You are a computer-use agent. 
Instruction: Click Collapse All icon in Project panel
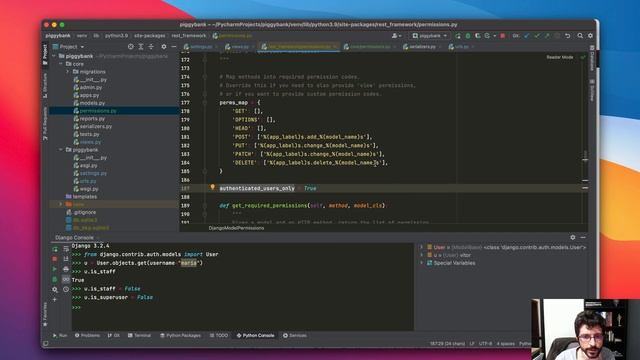click(x=151, y=47)
